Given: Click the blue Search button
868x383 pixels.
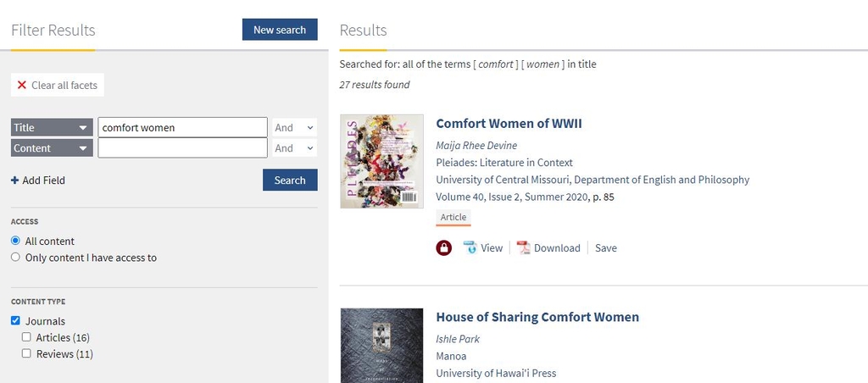Looking at the screenshot, I should click(x=290, y=180).
